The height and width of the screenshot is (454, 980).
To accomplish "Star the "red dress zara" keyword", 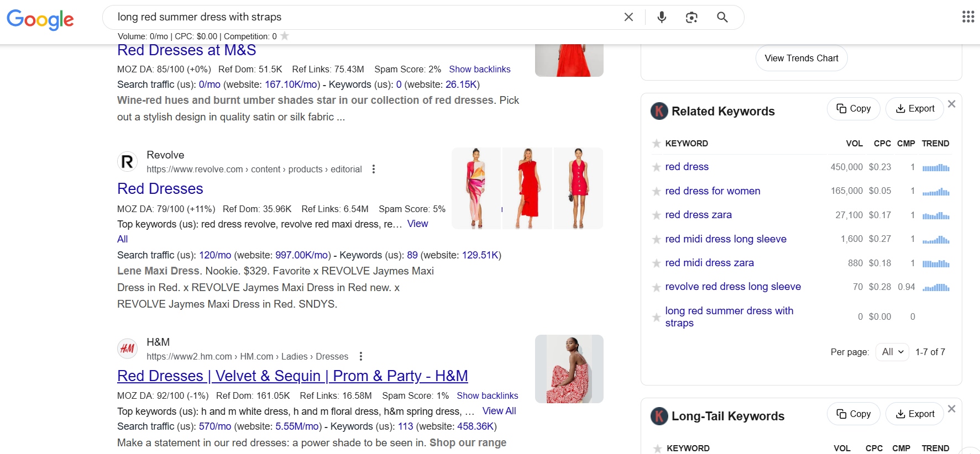I will [656, 215].
